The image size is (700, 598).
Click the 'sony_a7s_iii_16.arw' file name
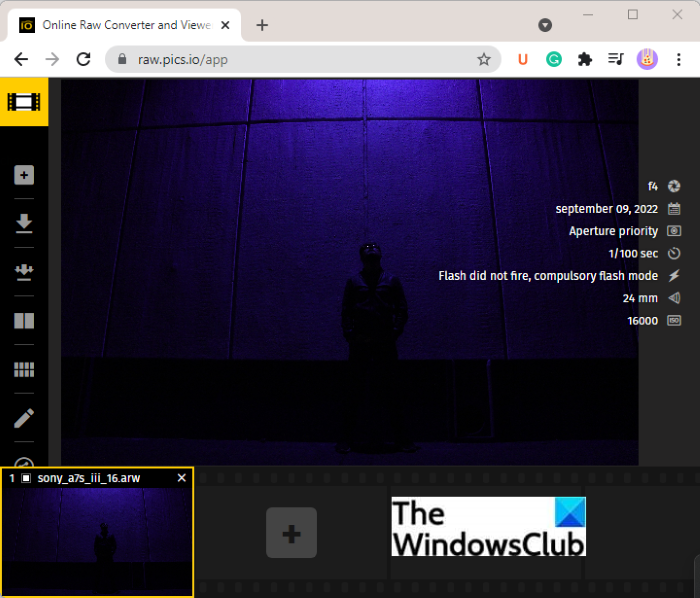tap(88, 478)
